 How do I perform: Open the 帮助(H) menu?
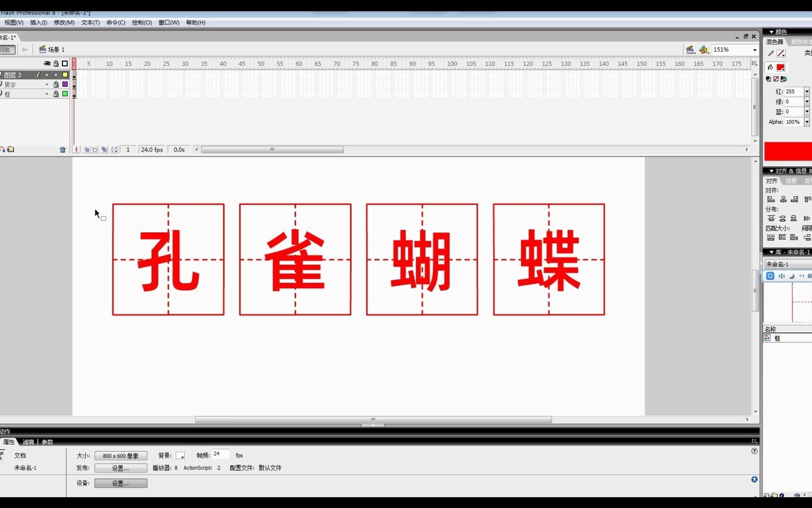[195, 23]
